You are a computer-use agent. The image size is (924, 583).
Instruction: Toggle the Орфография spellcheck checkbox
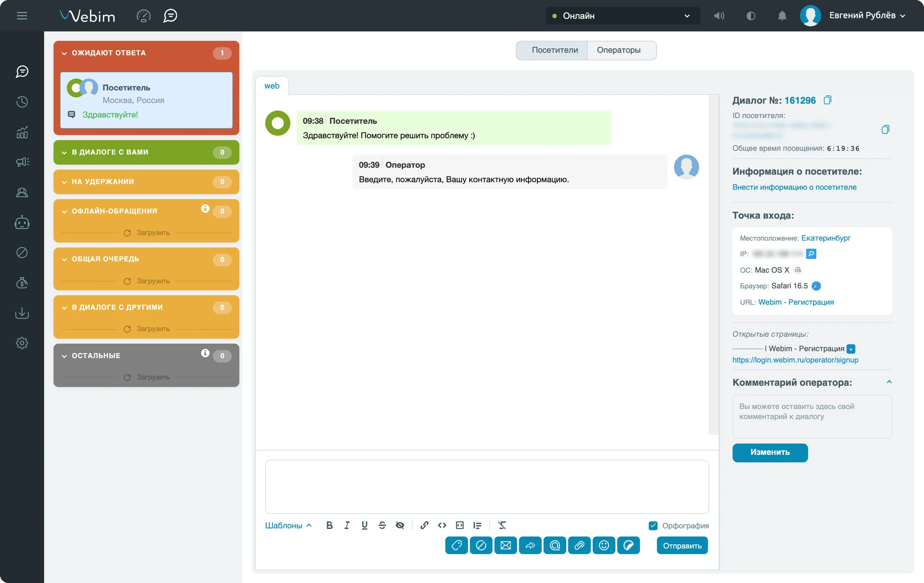point(653,526)
